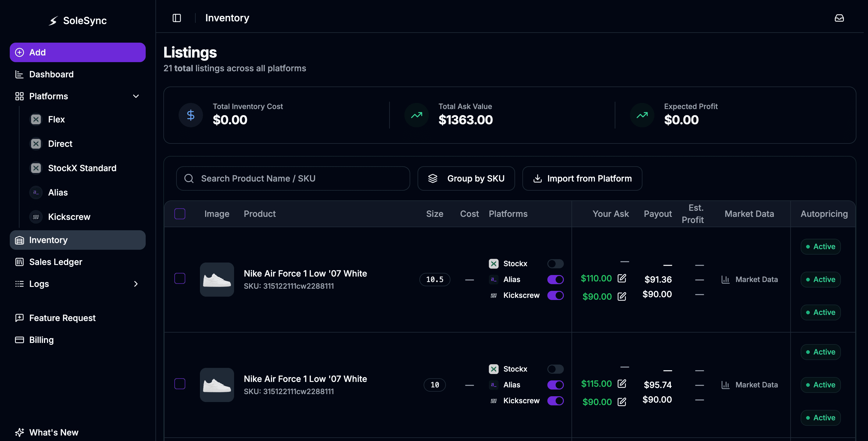Click the Platforms grid icon
Screen dimensions: 868x441
point(20,96)
